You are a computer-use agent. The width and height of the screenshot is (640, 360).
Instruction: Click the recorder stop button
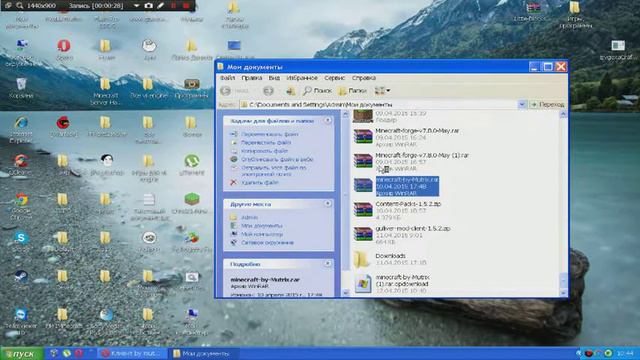pyautogui.click(x=186, y=6)
